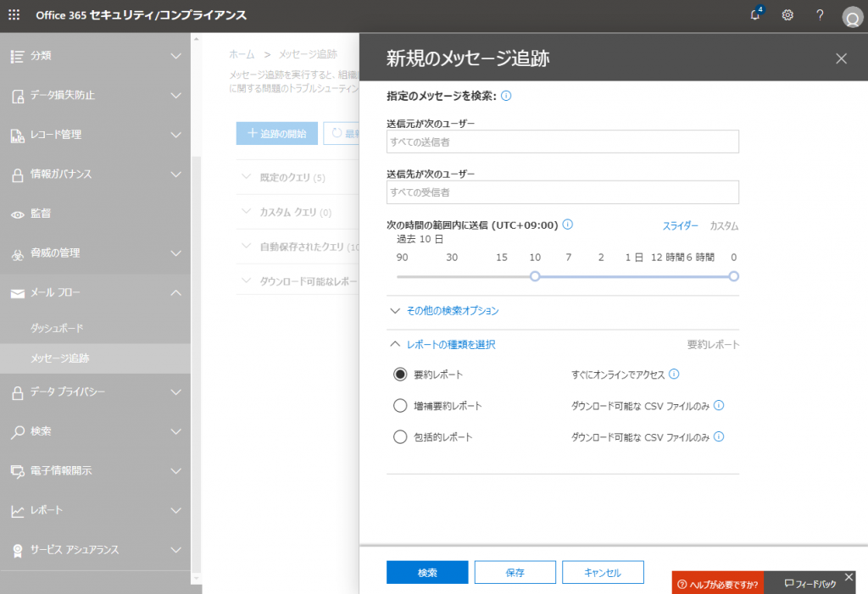Screen dimensions: 868x594
Task: Click the サービス アシュアランス badge icon
Action: [18, 551]
